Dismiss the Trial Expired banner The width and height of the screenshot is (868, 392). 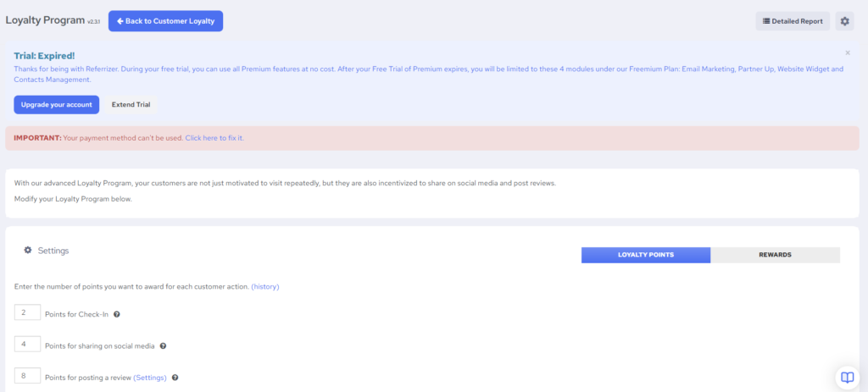[x=847, y=52]
